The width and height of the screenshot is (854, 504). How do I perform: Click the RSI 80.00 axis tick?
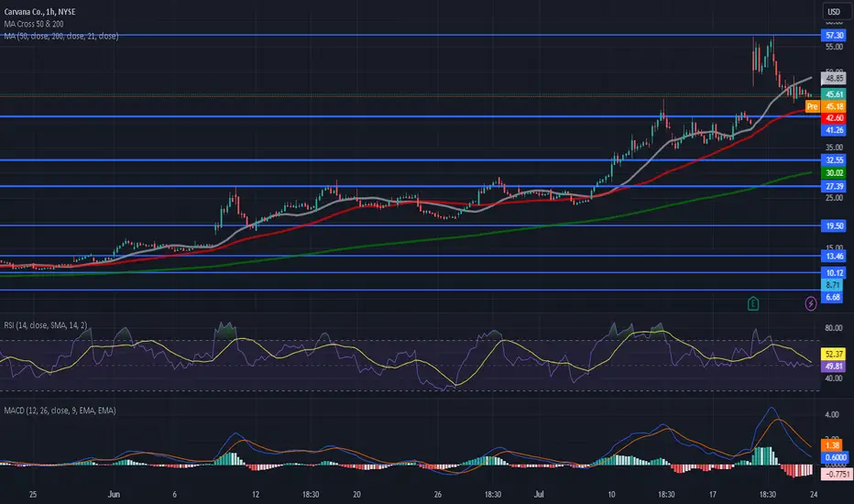(x=834, y=328)
